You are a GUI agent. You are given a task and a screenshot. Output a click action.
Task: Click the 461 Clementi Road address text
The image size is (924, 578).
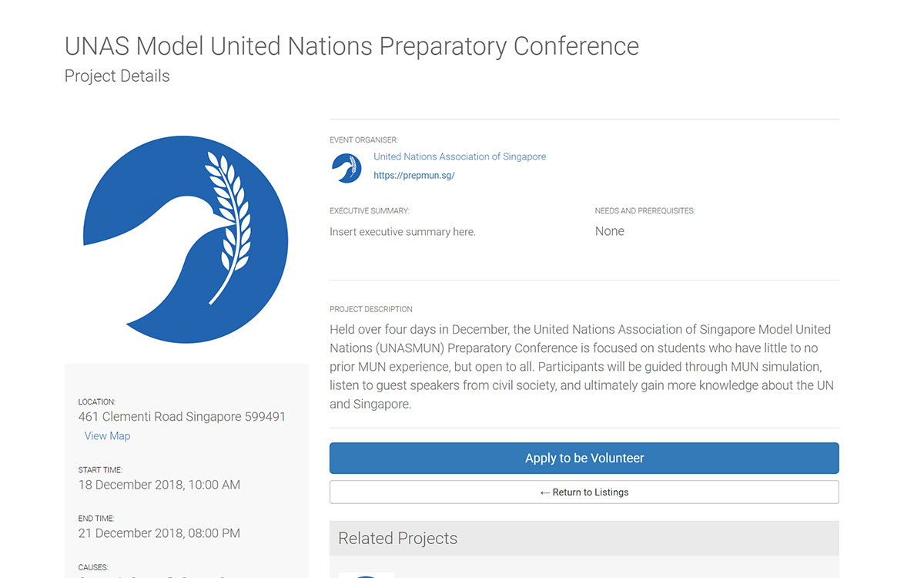(182, 417)
